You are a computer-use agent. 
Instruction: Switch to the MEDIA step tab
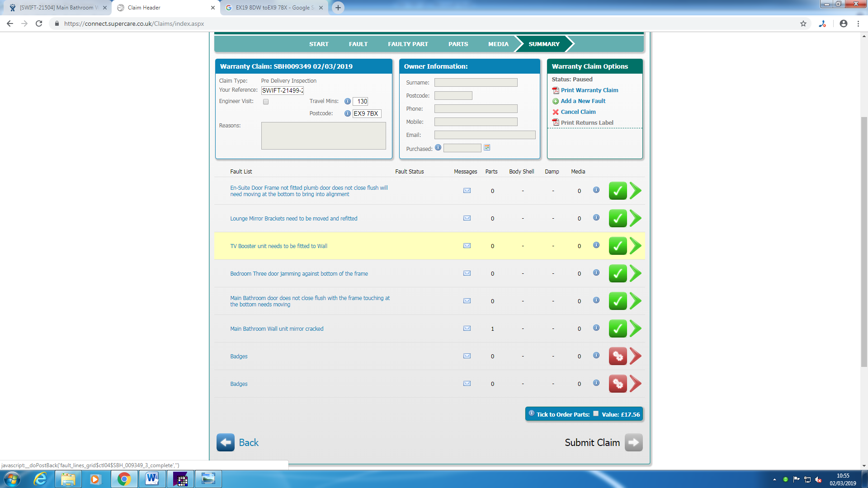tap(498, 44)
